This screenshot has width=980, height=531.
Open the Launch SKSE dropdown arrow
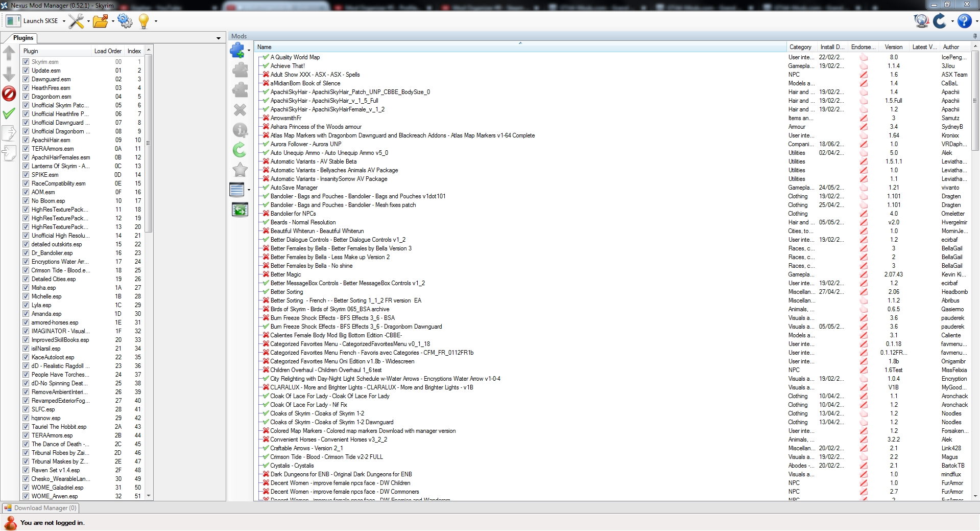point(64,21)
